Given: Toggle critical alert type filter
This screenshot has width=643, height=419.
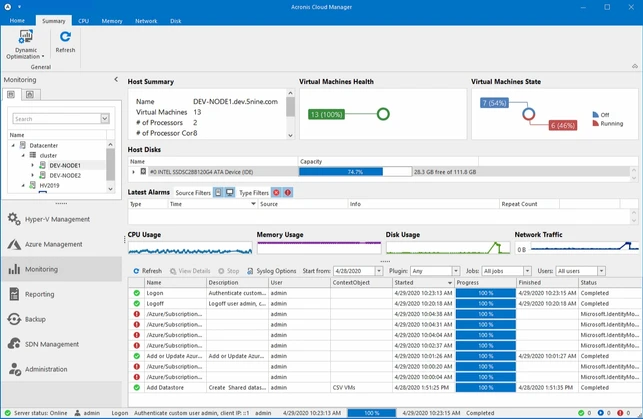Looking at the screenshot, I should click(x=288, y=192).
